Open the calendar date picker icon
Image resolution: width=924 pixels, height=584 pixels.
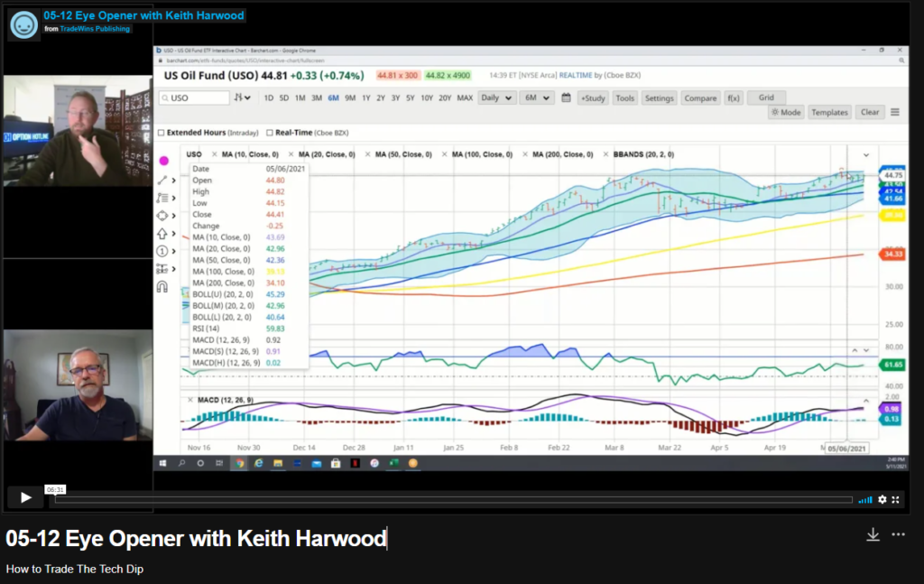(x=566, y=97)
